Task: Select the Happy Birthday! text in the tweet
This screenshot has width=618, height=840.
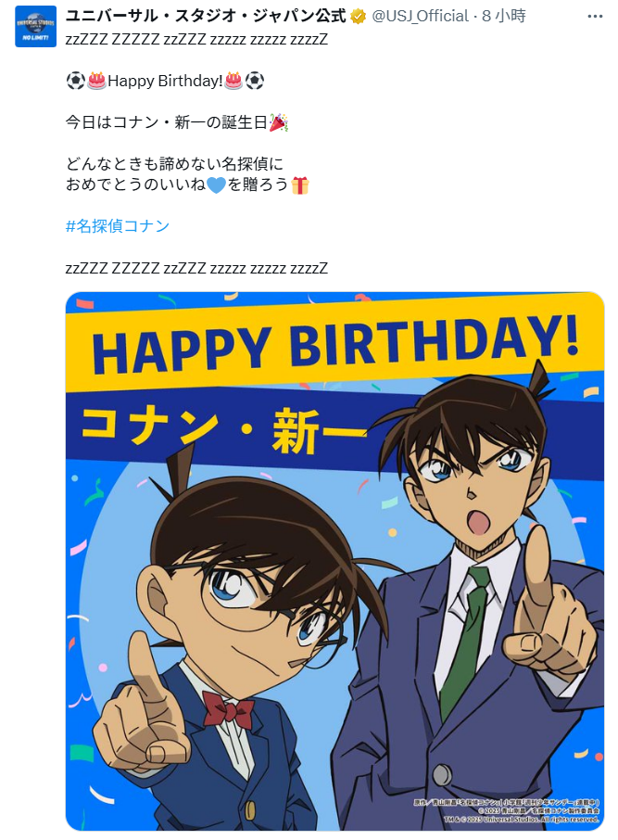Action: coord(165,81)
